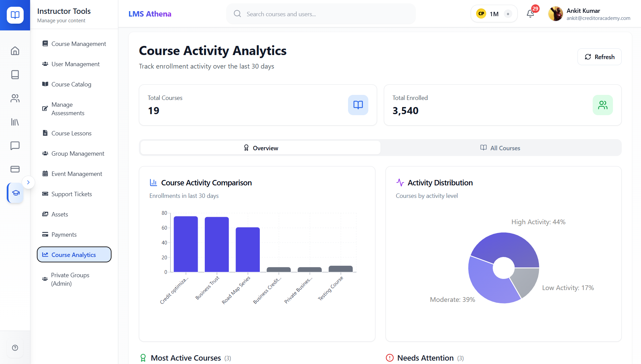Select the graduation cap instructor icon
The image size is (641, 364).
point(16,193)
